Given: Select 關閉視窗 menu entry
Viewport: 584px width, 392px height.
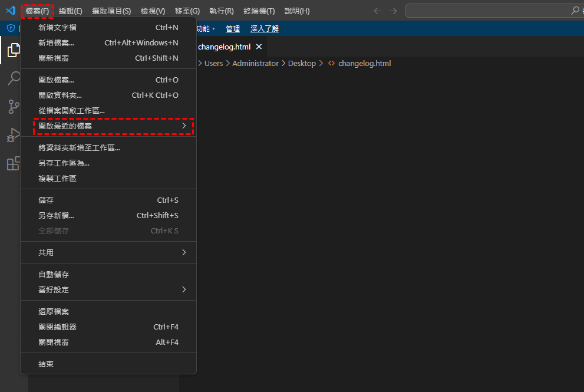Looking at the screenshot, I should pos(108,342).
